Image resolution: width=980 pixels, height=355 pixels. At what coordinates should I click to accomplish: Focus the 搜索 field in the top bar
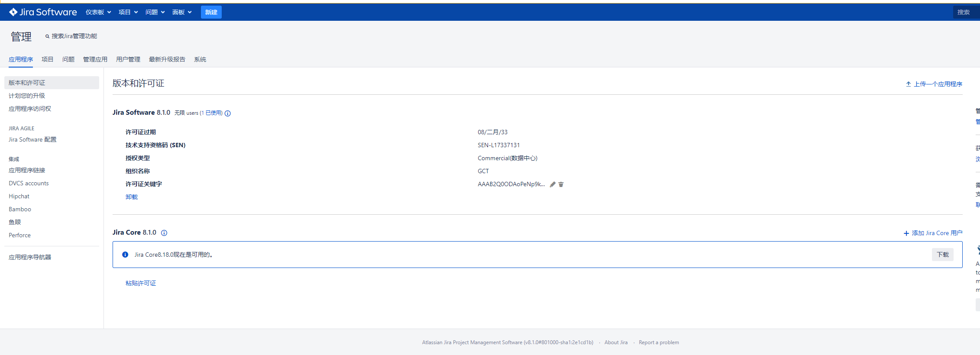coord(966,12)
